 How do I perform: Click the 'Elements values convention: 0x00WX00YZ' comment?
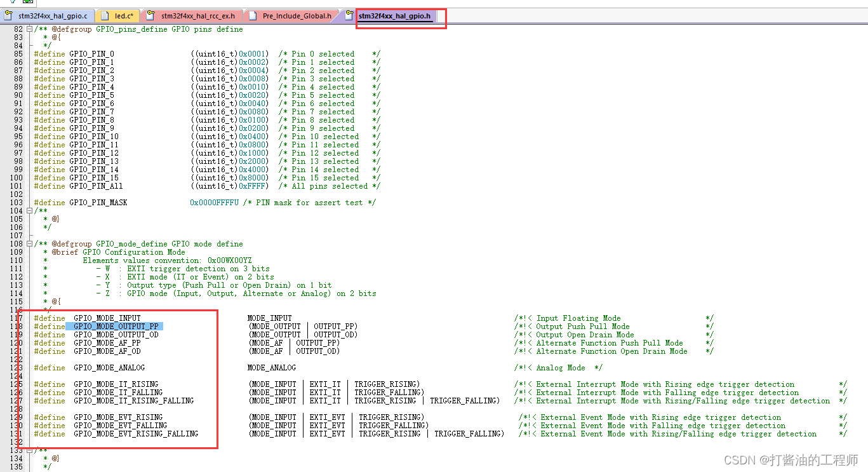tap(167, 260)
